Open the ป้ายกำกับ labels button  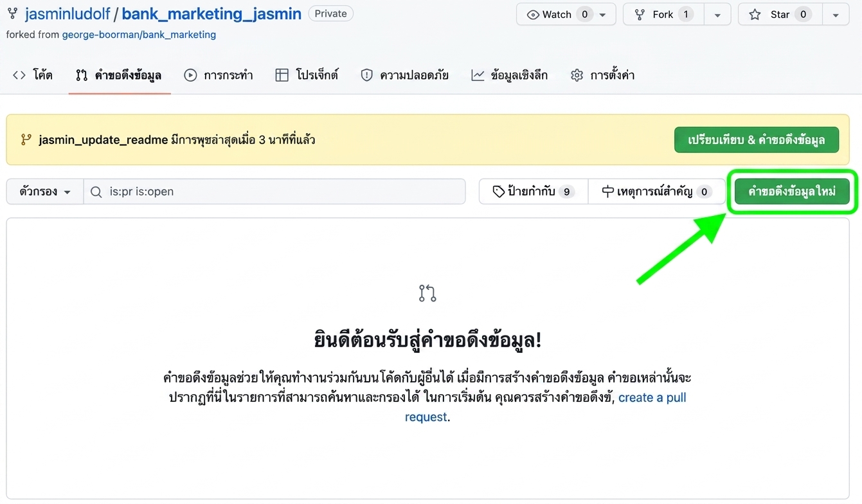[x=534, y=192]
